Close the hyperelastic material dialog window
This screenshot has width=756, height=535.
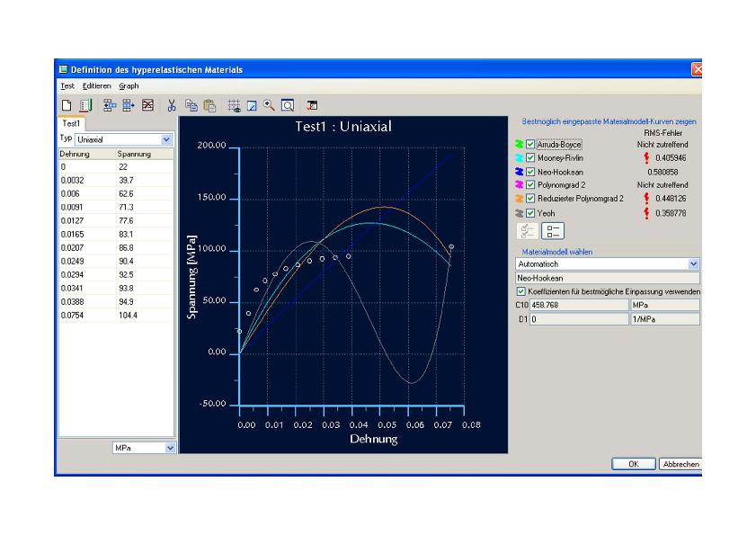click(697, 69)
